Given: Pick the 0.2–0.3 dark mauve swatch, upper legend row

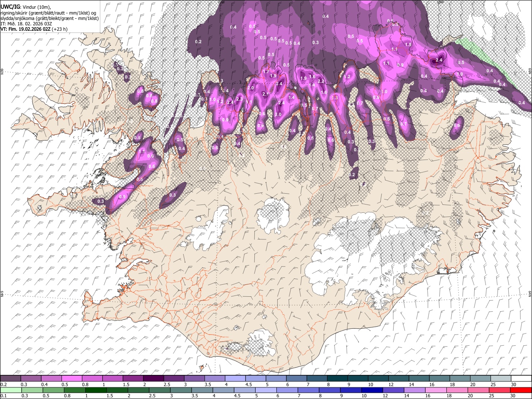Looking at the screenshot, I should 10,379.
